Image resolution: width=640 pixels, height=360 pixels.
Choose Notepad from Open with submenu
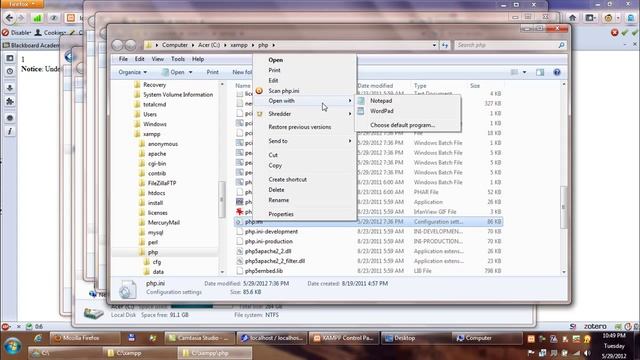pyautogui.click(x=381, y=100)
